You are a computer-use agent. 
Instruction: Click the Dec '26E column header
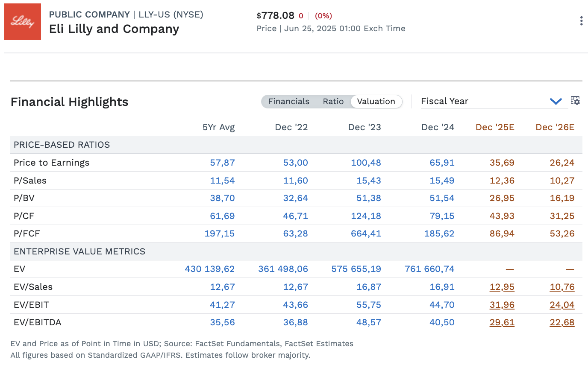click(x=555, y=127)
